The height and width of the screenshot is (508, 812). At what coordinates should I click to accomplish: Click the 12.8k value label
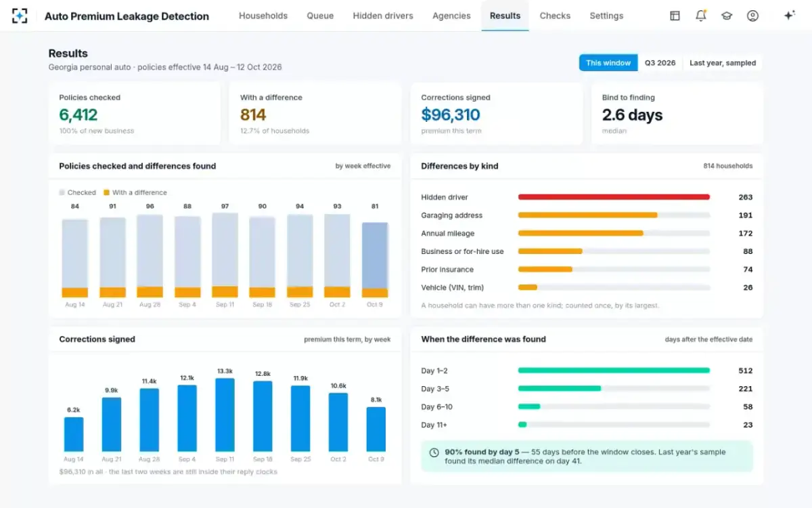(x=263, y=374)
